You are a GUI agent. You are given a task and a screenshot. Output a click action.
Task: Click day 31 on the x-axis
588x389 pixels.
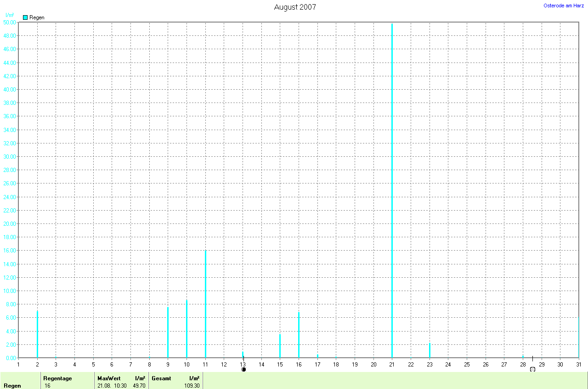[x=578, y=365]
